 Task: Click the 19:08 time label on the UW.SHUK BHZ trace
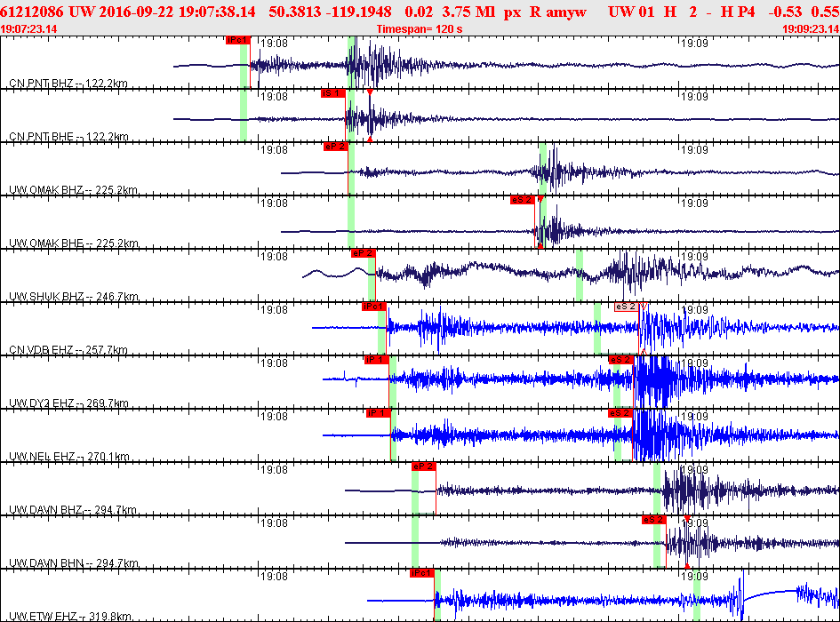[275, 257]
